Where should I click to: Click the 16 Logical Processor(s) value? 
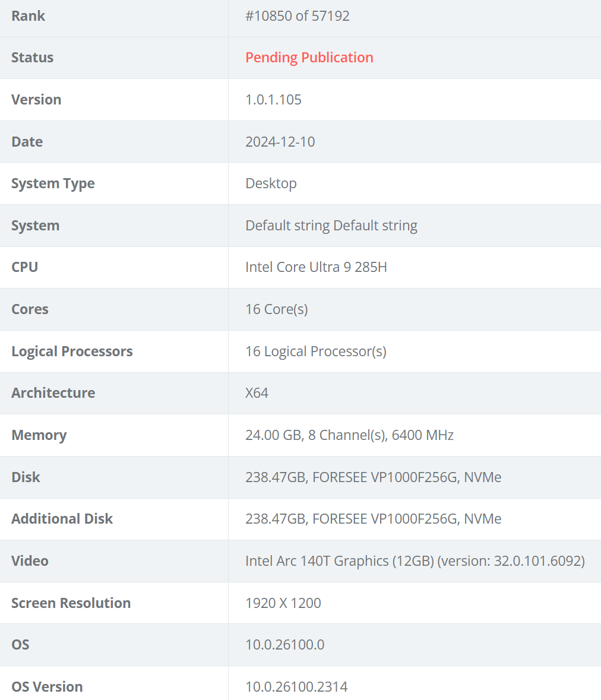[x=316, y=351]
